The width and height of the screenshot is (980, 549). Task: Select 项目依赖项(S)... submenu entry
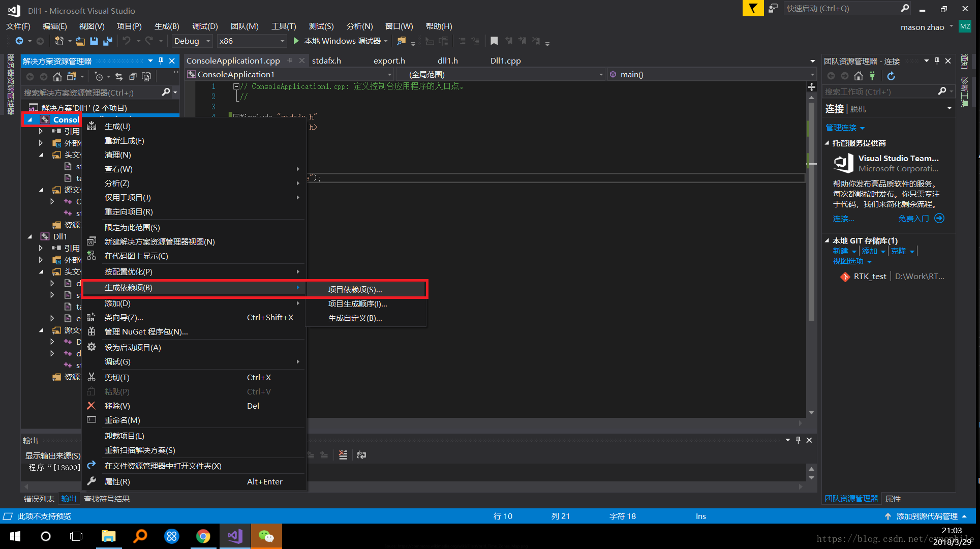click(366, 289)
